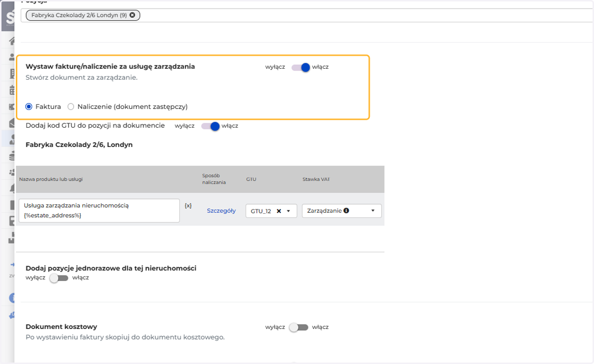Click the Po wystawieniu faktury skopiuj description
This screenshot has width=594, height=364.
click(x=125, y=337)
